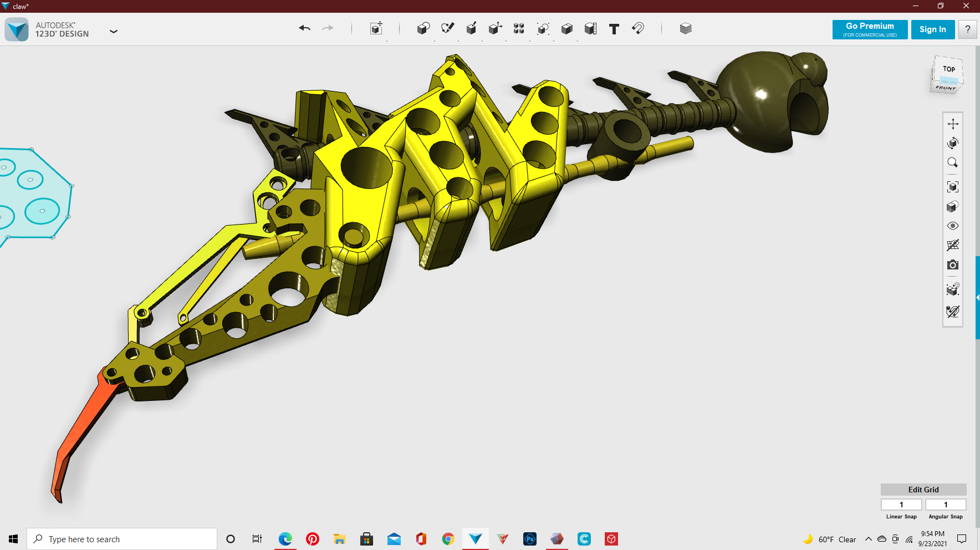Screen dimensions: 980x550
Task: Click the TOP face of view cube
Action: point(948,70)
